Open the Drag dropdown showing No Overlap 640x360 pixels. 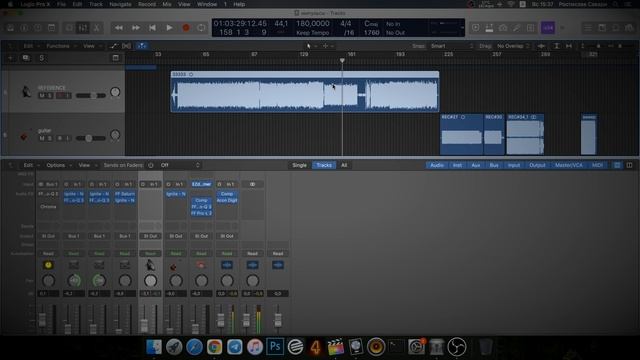pos(513,46)
